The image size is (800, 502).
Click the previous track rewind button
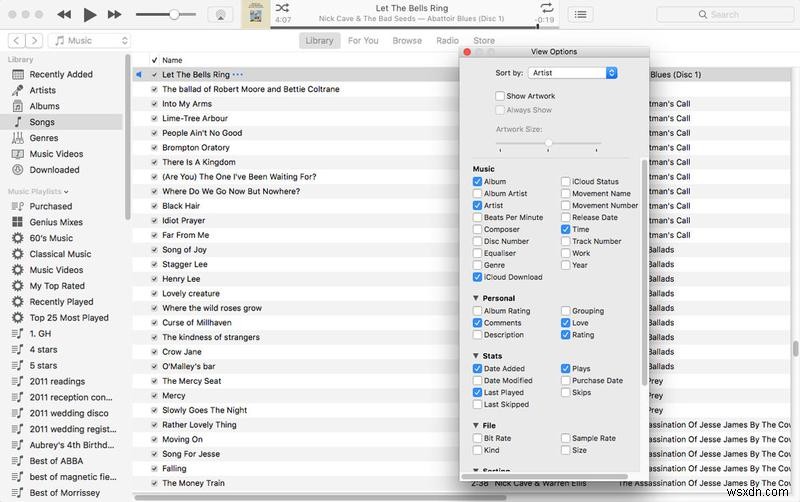(x=64, y=15)
